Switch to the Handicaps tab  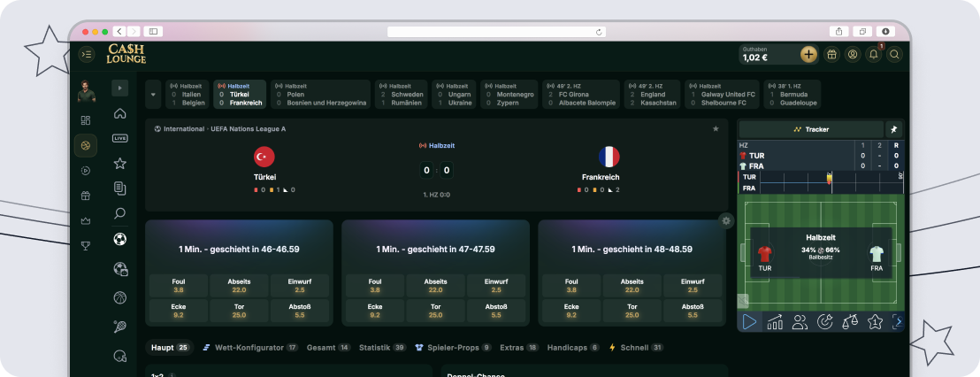tap(573, 348)
